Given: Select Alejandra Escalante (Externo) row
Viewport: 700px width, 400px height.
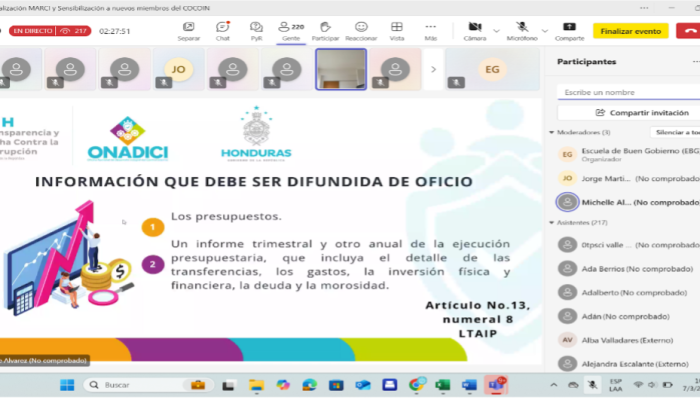Looking at the screenshot, I should [x=629, y=364].
